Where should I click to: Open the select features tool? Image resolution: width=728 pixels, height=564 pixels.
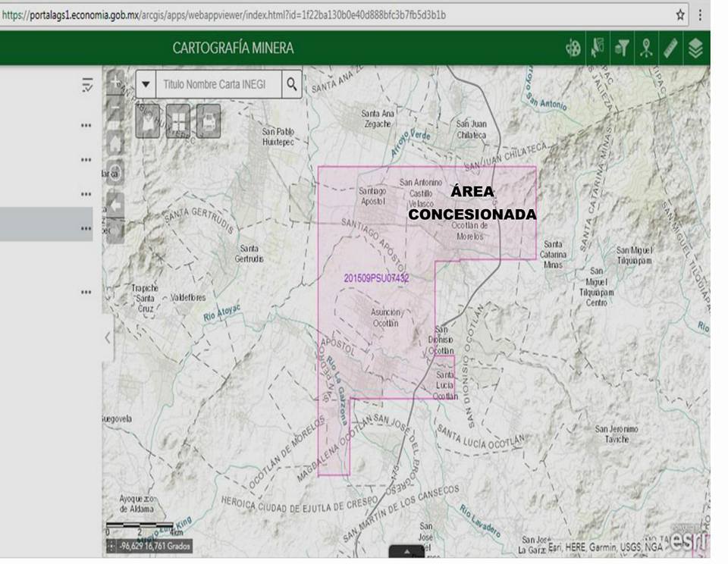pos(598,49)
